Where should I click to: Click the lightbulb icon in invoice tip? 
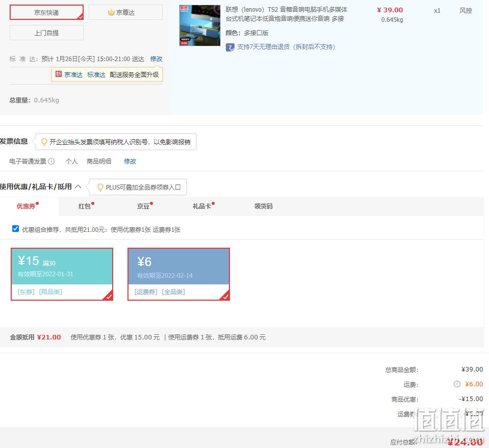44,142
